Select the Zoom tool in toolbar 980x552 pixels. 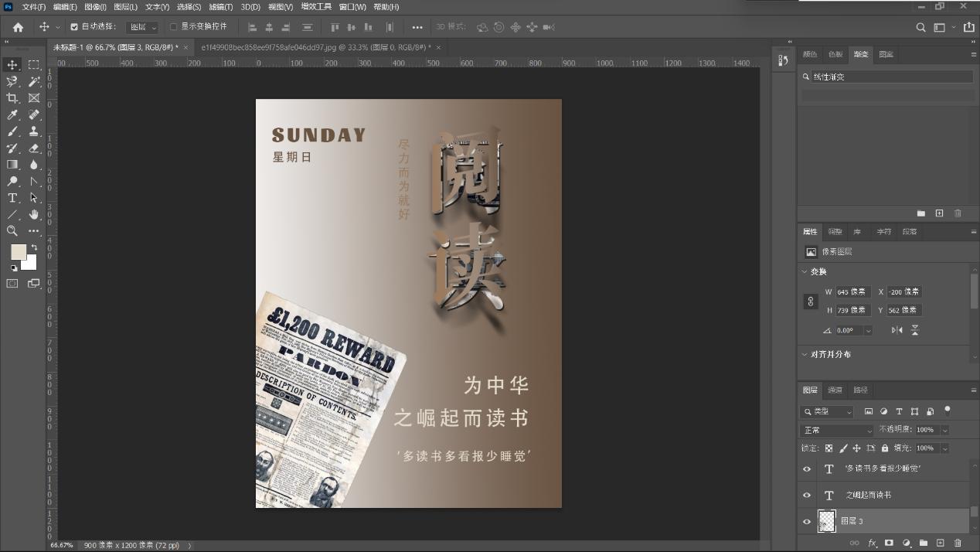(12, 230)
